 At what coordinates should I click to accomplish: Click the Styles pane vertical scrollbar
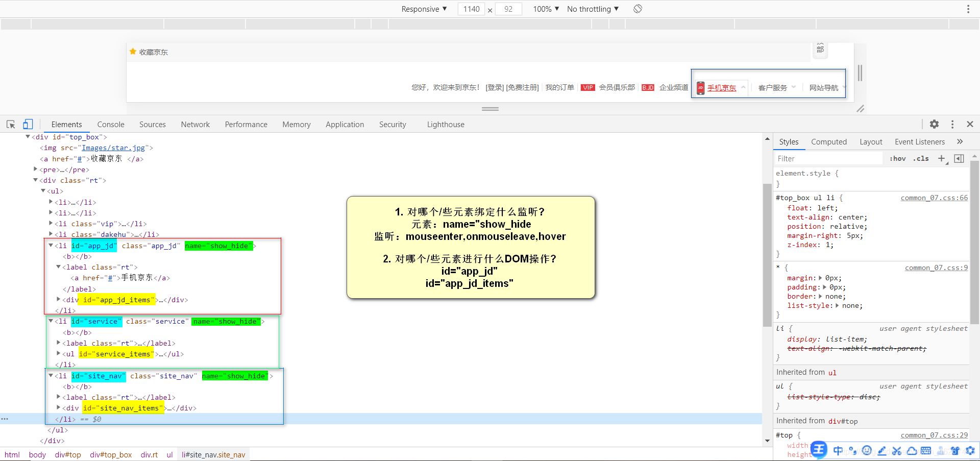(974, 242)
